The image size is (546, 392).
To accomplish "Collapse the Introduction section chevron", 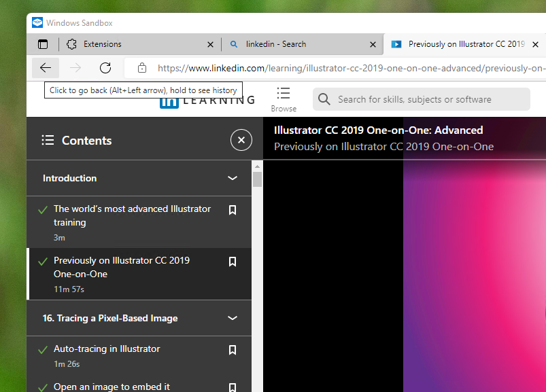I will pos(233,178).
